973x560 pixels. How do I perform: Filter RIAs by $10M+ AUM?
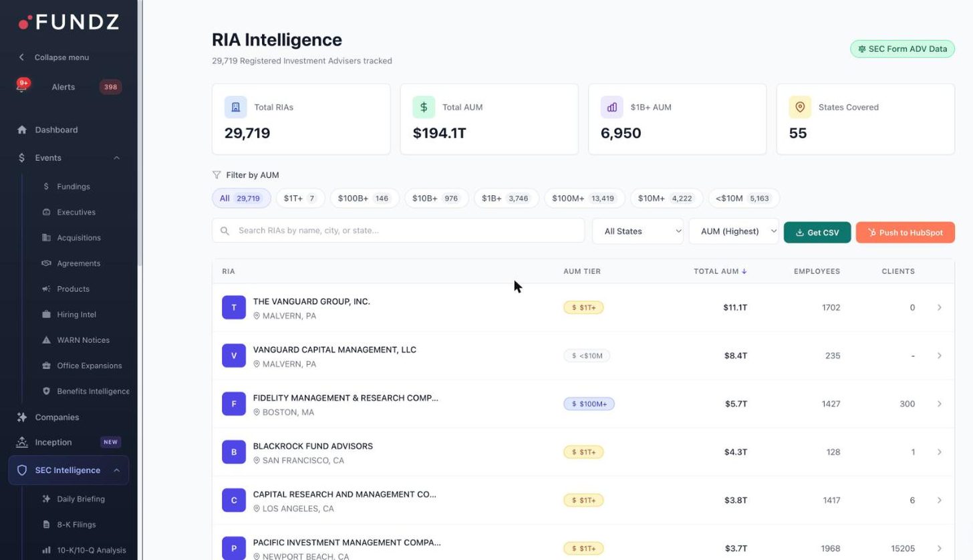(x=666, y=198)
